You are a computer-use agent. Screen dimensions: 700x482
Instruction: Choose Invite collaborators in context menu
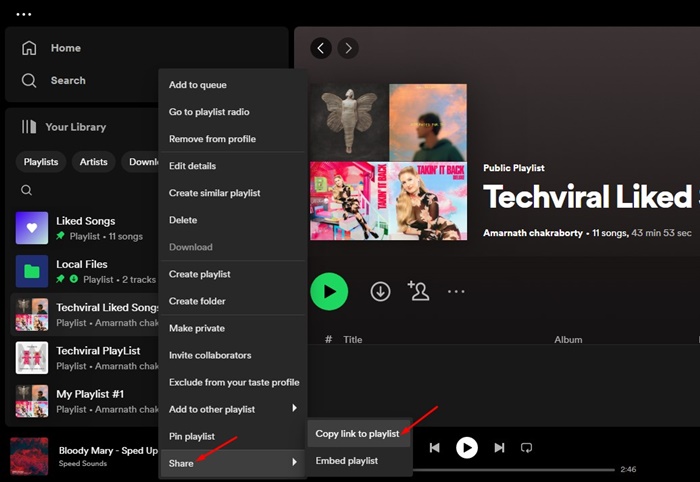pos(233,356)
